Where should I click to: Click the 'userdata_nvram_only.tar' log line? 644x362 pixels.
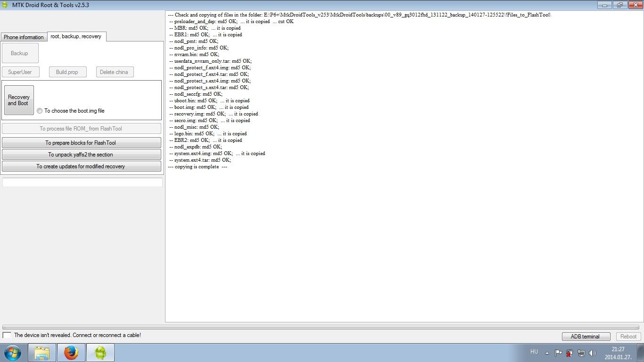tap(210, 61)
